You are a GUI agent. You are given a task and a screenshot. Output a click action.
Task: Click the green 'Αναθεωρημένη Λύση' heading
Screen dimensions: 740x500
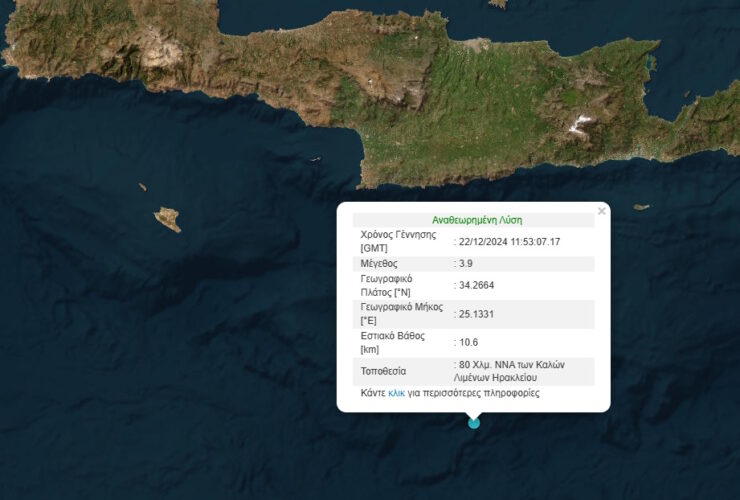[477, 219]
